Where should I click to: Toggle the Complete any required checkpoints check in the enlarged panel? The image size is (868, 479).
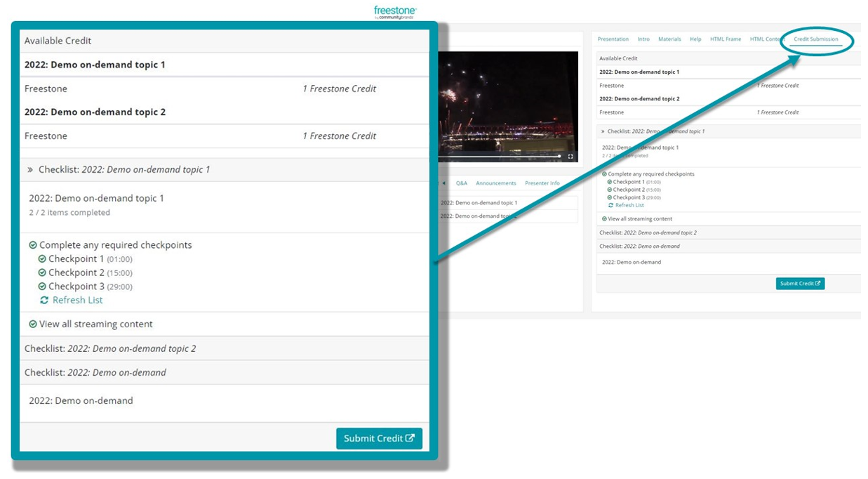click(x=33, y=246)
